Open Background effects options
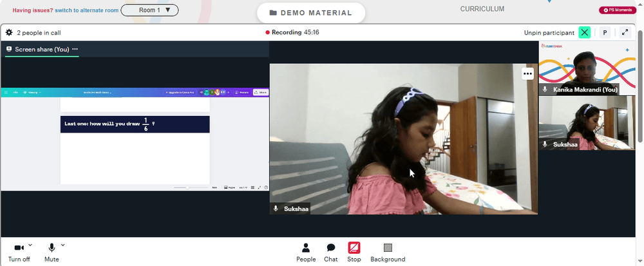 388,252
